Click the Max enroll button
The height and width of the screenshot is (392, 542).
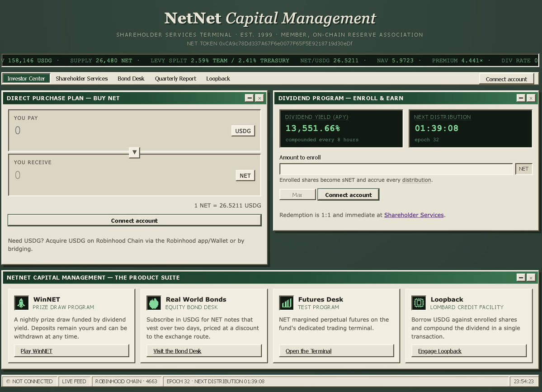(297, 194)
